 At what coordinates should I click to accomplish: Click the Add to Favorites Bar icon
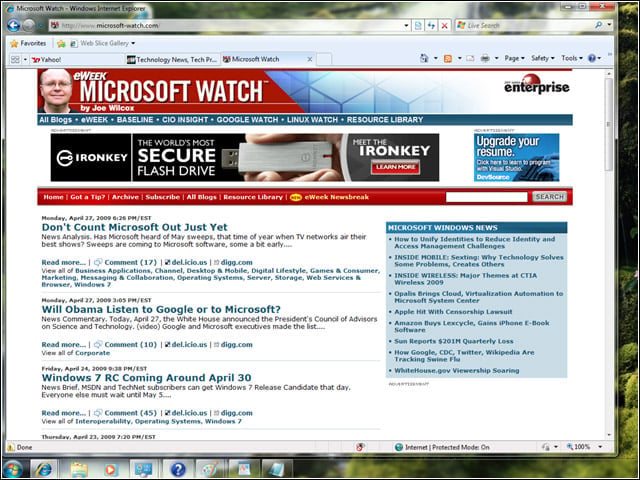click(x=61, y=43)
